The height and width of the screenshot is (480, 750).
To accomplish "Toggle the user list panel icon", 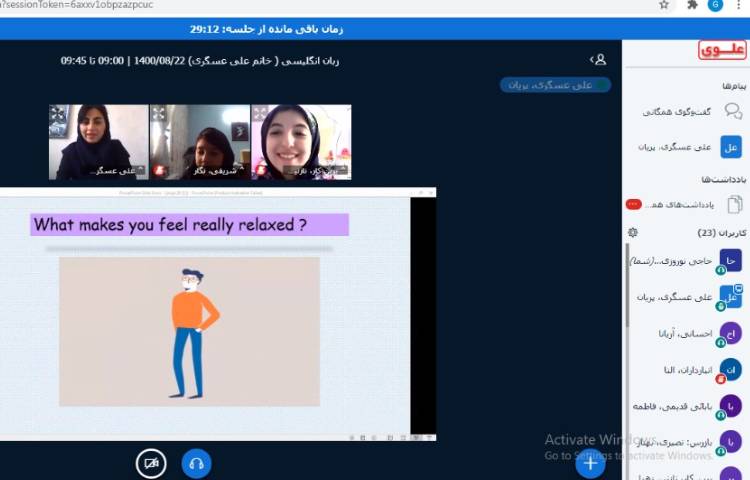I will (x=598, y=60).
